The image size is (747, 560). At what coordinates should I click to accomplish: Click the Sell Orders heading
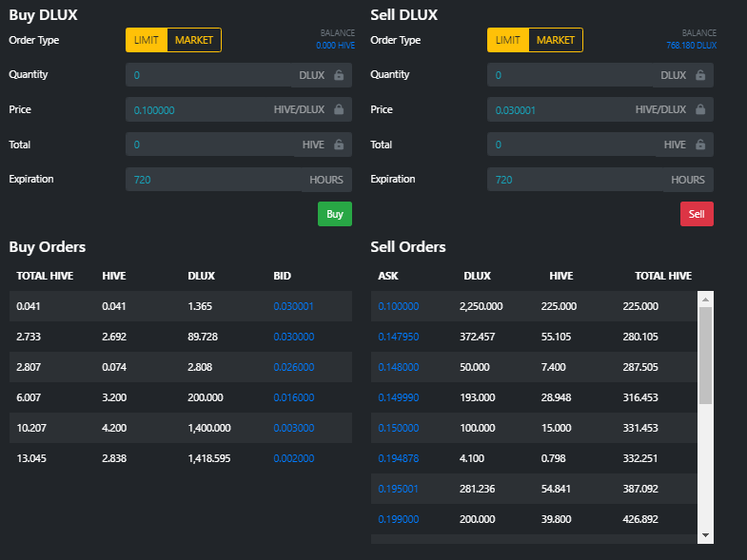[x=408, y=247]
